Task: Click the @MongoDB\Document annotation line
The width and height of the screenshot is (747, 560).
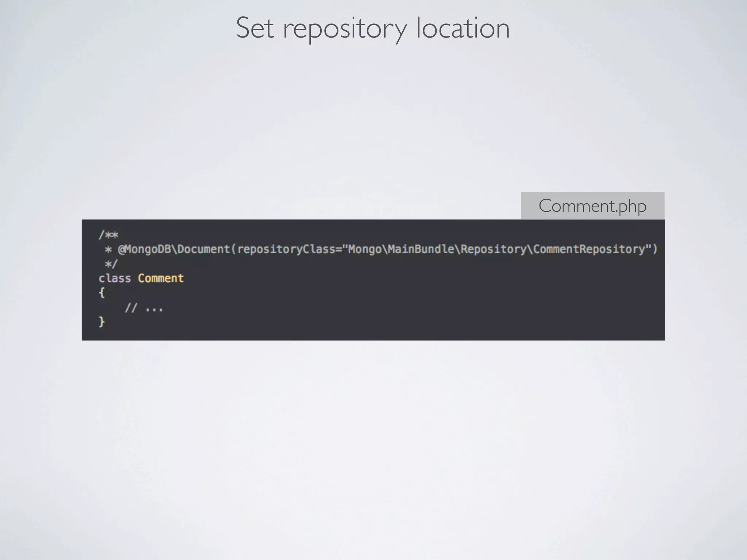Action: [x=381, y=249]
